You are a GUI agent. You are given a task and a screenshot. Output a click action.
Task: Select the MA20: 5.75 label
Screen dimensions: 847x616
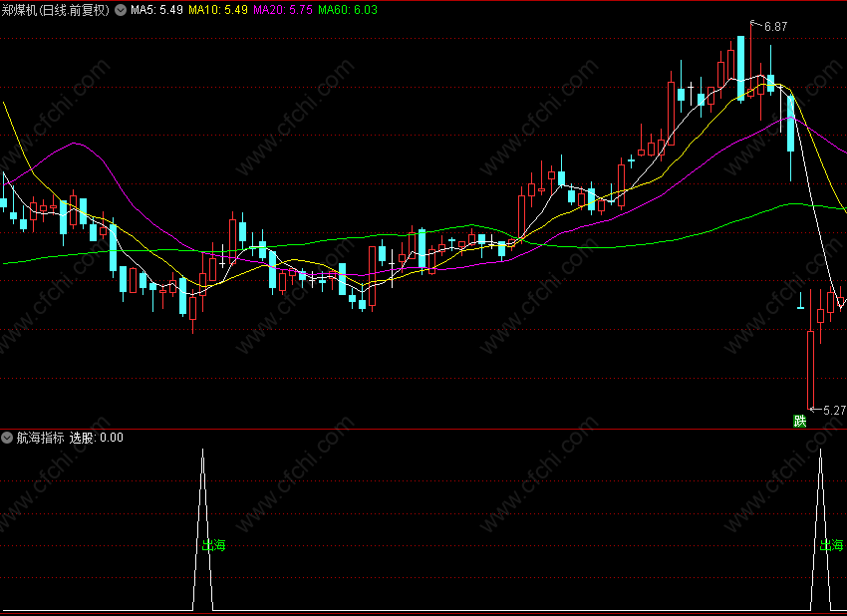(283, 10)
